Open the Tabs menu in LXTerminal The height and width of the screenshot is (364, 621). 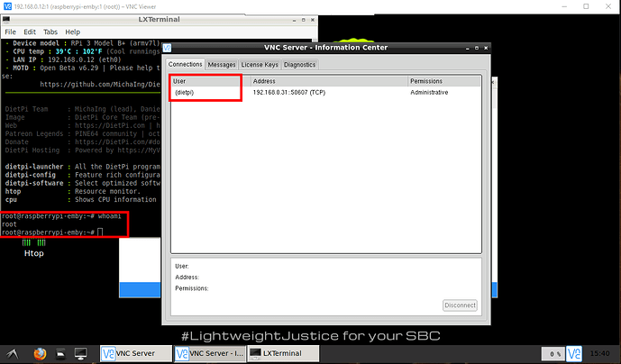50,32
